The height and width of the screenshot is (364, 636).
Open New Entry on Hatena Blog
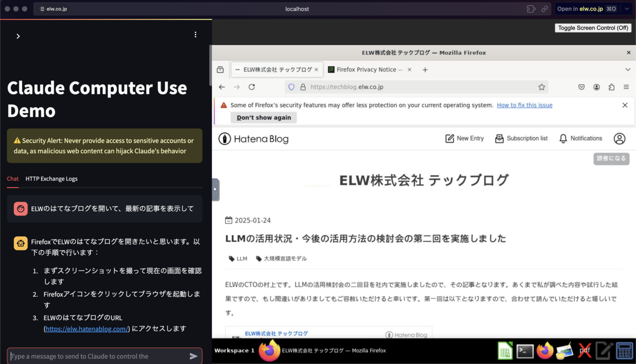coord(464,138)
